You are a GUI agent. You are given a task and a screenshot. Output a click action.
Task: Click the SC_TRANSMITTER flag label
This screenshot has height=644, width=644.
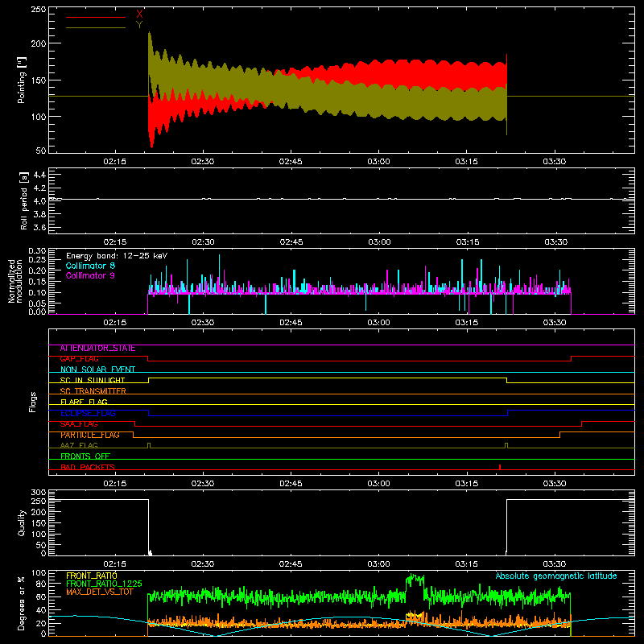[x=93, y=391]
